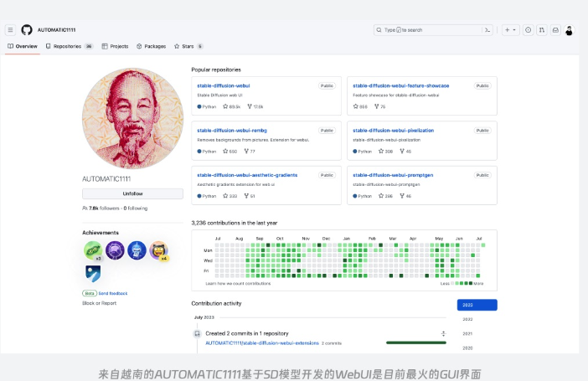The image size is (588, 381).
Task: Click the Beta label near feedback
Action: pos(90,293)
